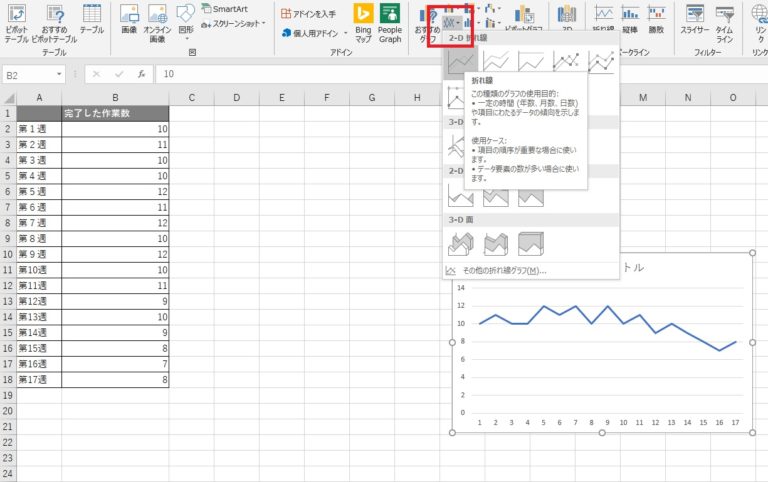Image resolution: width=768 pixels, height=482 pixels.
Task: Click the オンライン画像 icon
Action: [157, 23]
